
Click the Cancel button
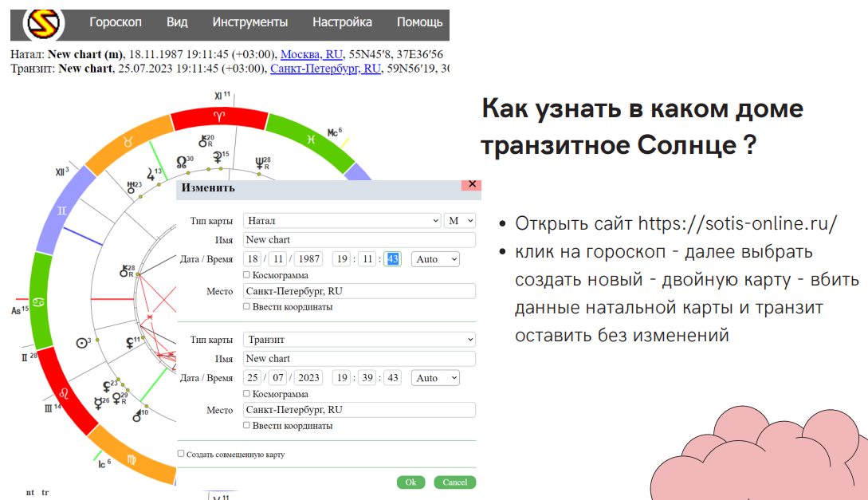click(454, 482)
